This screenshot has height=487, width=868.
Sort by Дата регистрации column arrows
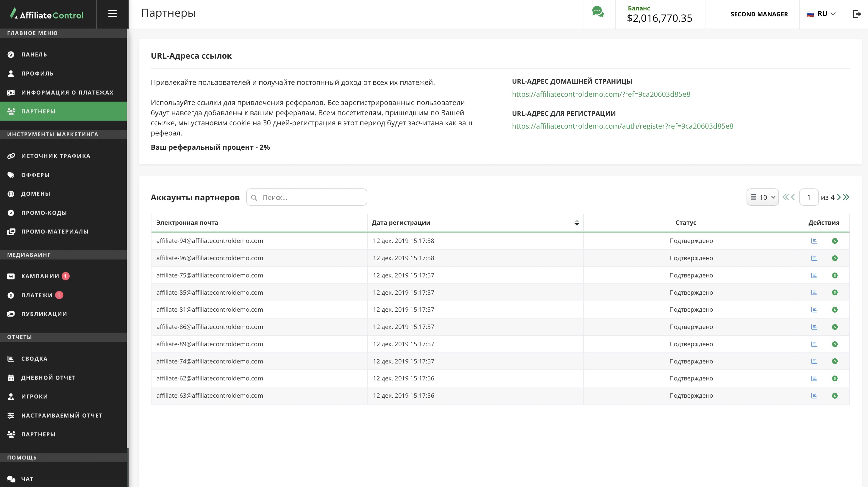pos(577,223)
